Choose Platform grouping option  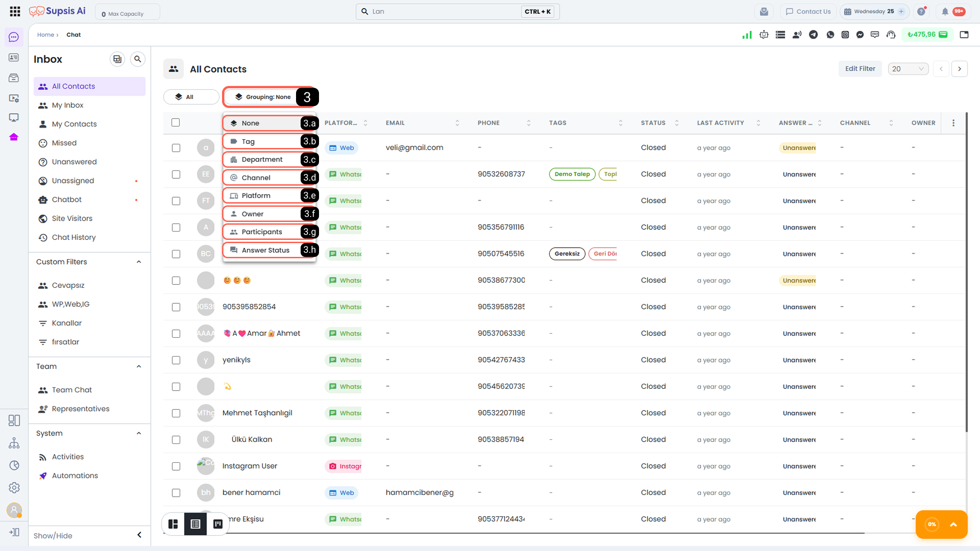pos(269,196)
